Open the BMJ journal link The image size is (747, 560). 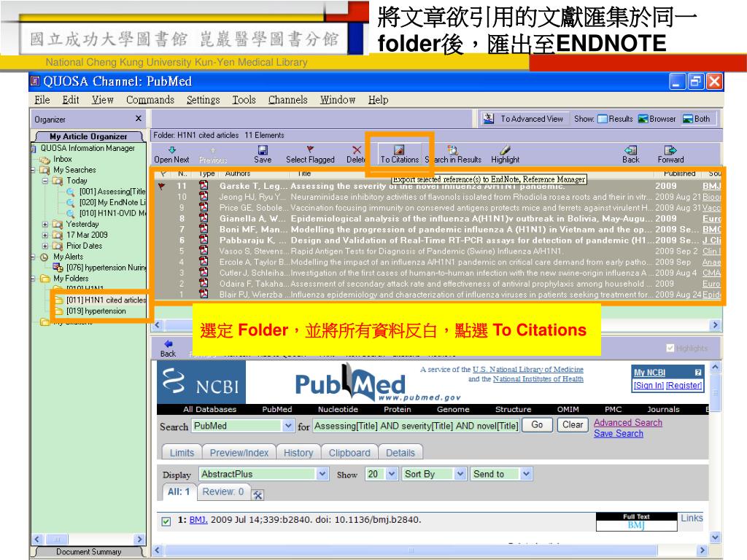[198, 519]
